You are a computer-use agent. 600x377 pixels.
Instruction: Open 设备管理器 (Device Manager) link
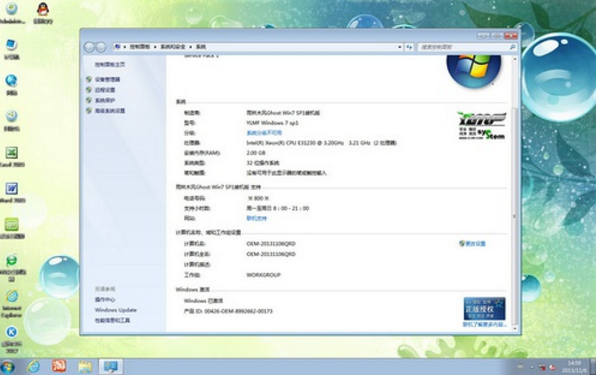[x=108, y=79]
